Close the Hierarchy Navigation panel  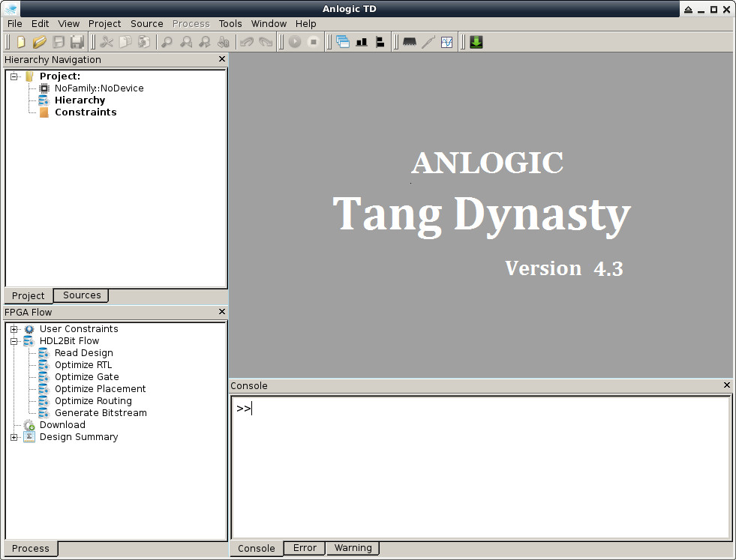point(222,59)
